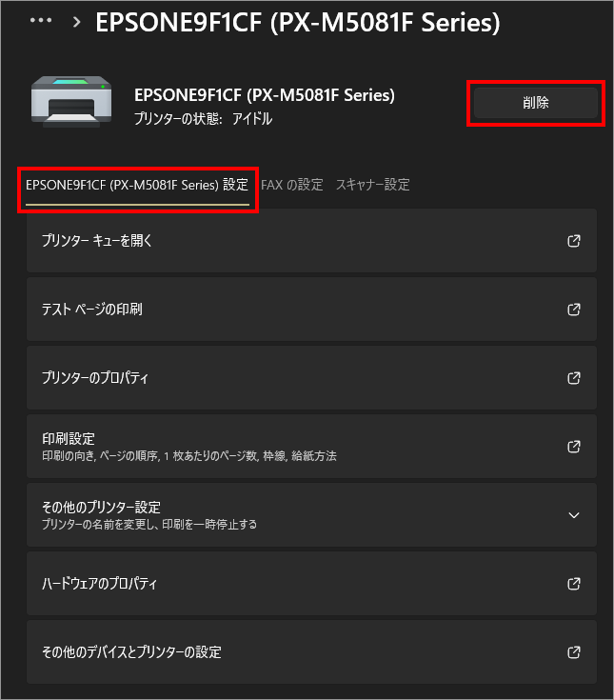Select the EPSONE9F1CF (PX-M5081F Series) 設定 tab

(x=137, y=185)
